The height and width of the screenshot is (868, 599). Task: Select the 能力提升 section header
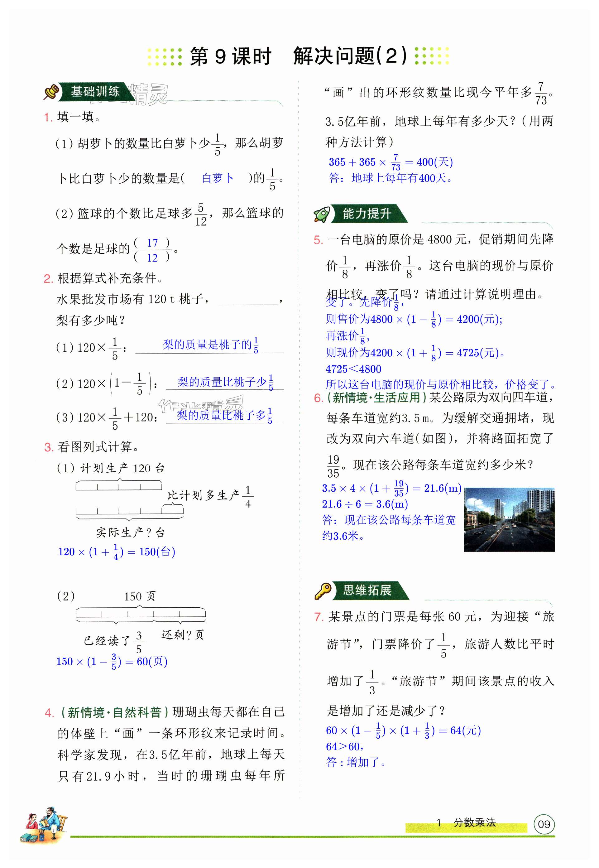coord(367,214)
